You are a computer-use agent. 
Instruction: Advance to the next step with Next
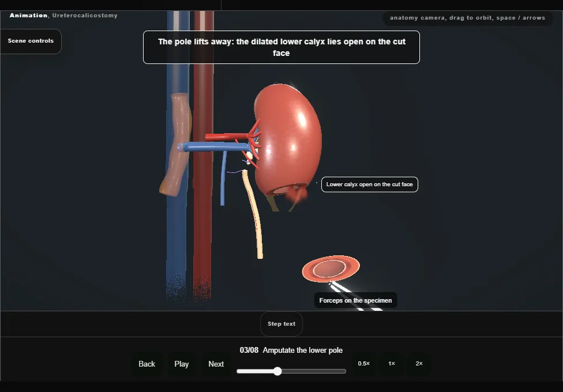[216, 364]
